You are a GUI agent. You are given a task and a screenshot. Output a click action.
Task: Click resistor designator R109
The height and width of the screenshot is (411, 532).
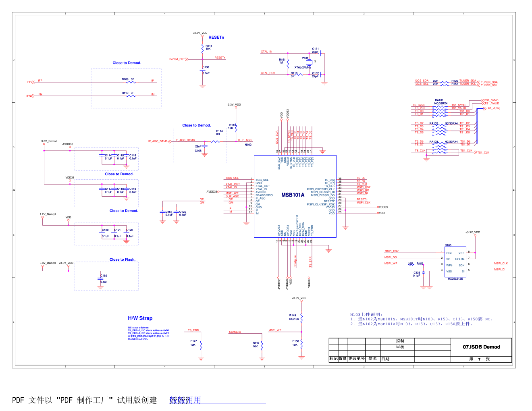click(125, 79)
